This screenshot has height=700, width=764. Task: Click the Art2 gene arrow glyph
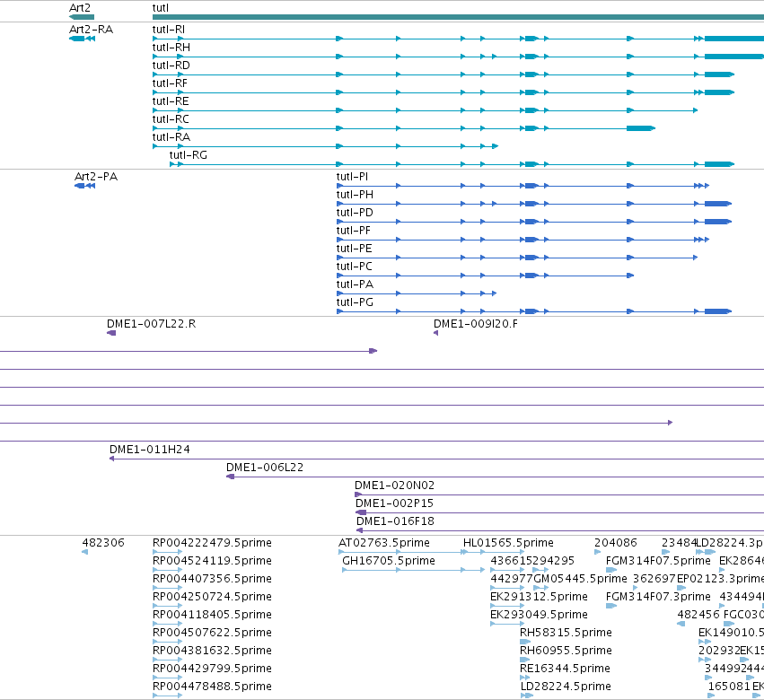pyautogui.click(x=82, y=17)
